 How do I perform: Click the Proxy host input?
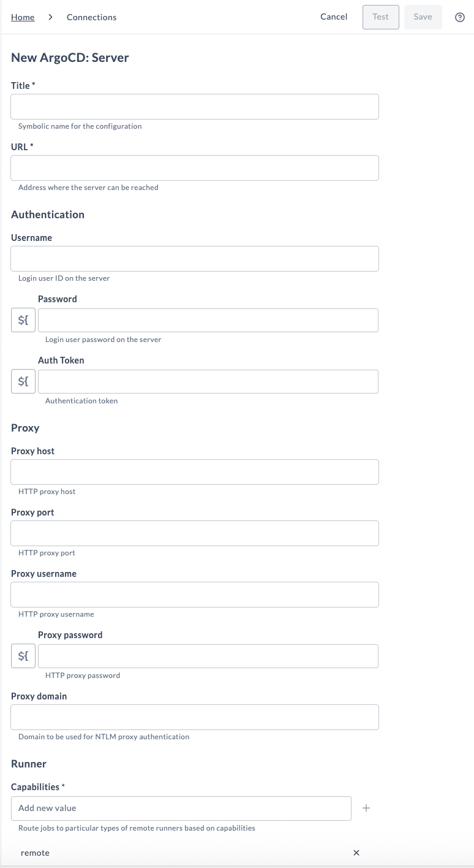195,472
